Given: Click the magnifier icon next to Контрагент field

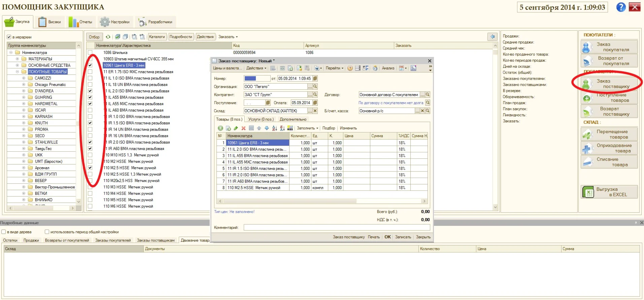Looking at the screenshot, I should (x=315, y=95).
